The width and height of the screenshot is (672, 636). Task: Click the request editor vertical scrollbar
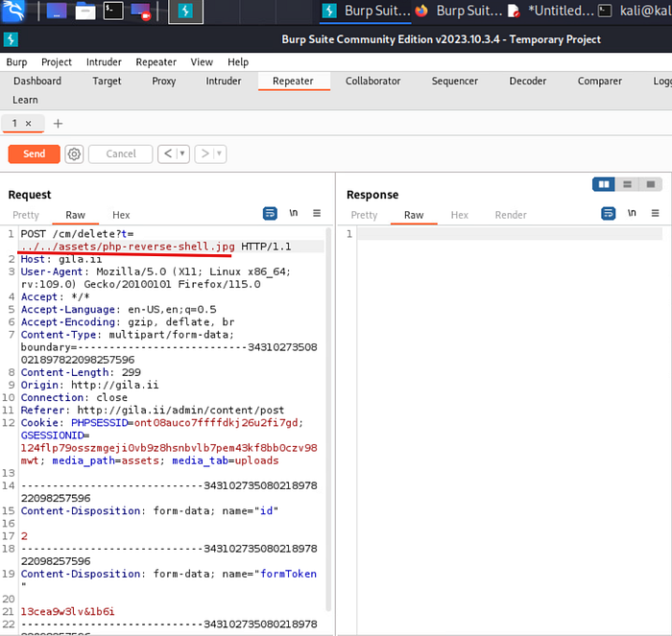pos(328,420)
